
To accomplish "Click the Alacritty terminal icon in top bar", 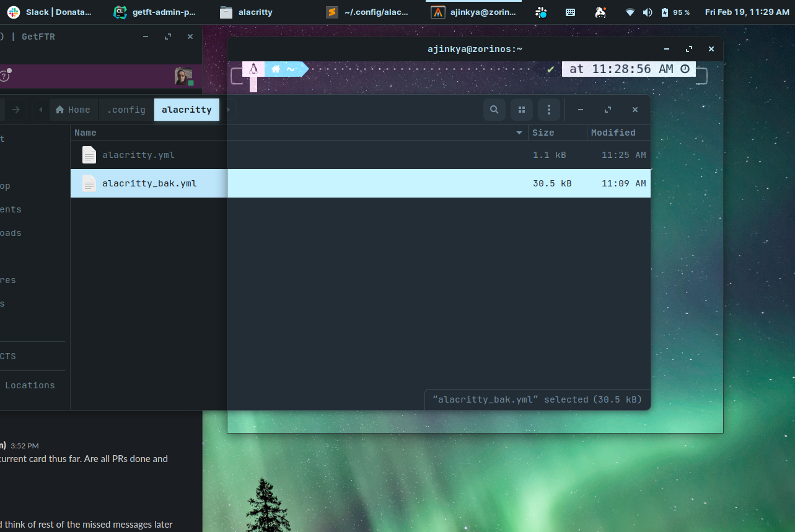I will [x=438, y=12].
